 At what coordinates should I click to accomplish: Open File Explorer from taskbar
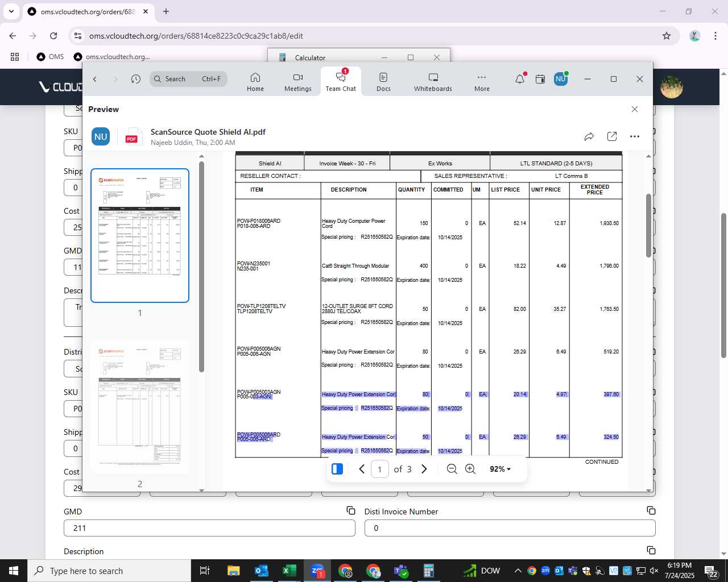tap(233, 571)
